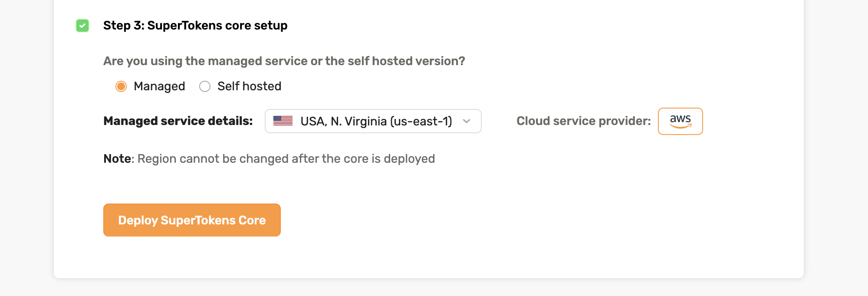Click the bold Note word
The image size is (868, 296).
coord(117,159)
